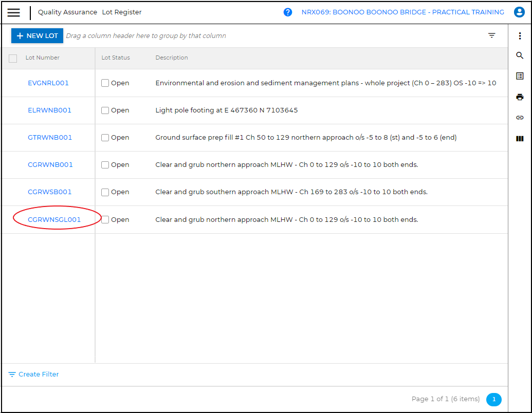Click the printer icon in sidebar
This screenshot has width=532, height=413.
point(520,97)
